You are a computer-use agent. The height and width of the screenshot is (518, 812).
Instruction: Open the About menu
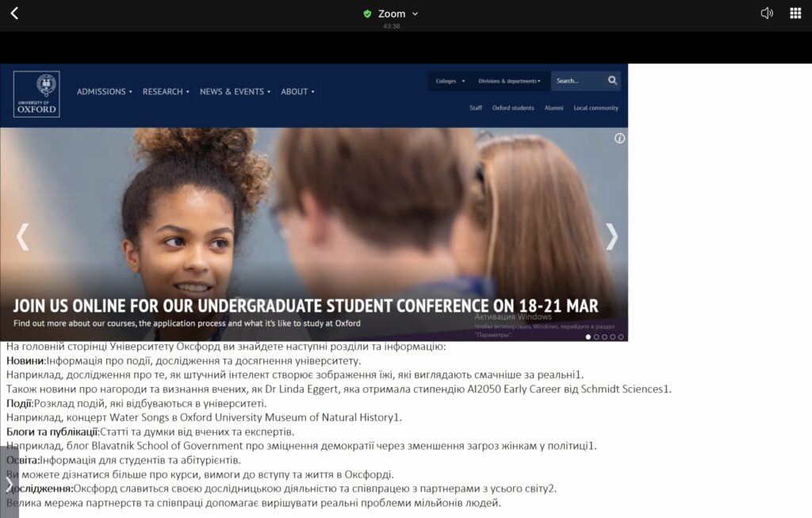[297, 92]
